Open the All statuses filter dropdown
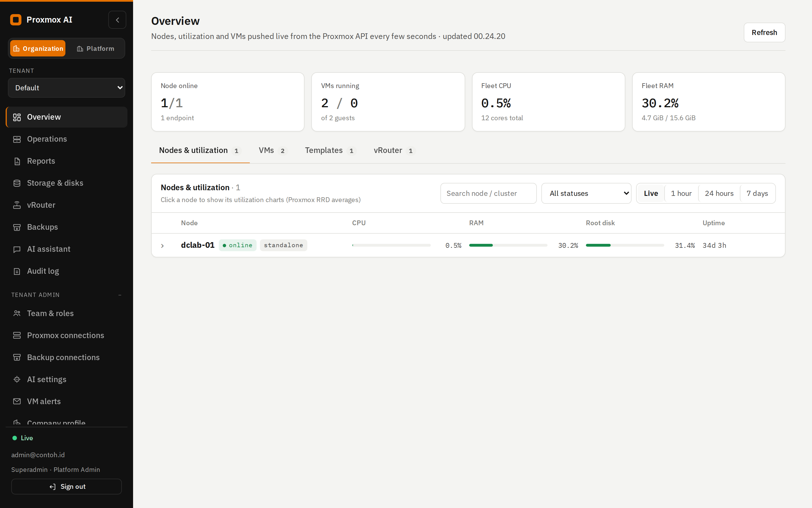Screen dimensions: 812x508 [x=586, y=193]
